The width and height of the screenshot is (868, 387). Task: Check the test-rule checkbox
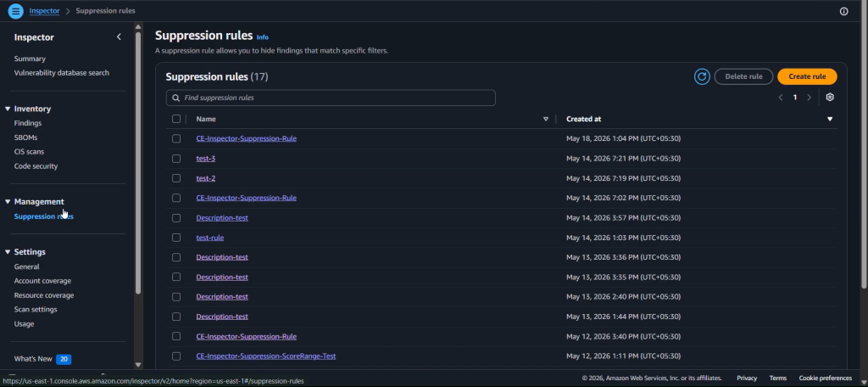176,238
